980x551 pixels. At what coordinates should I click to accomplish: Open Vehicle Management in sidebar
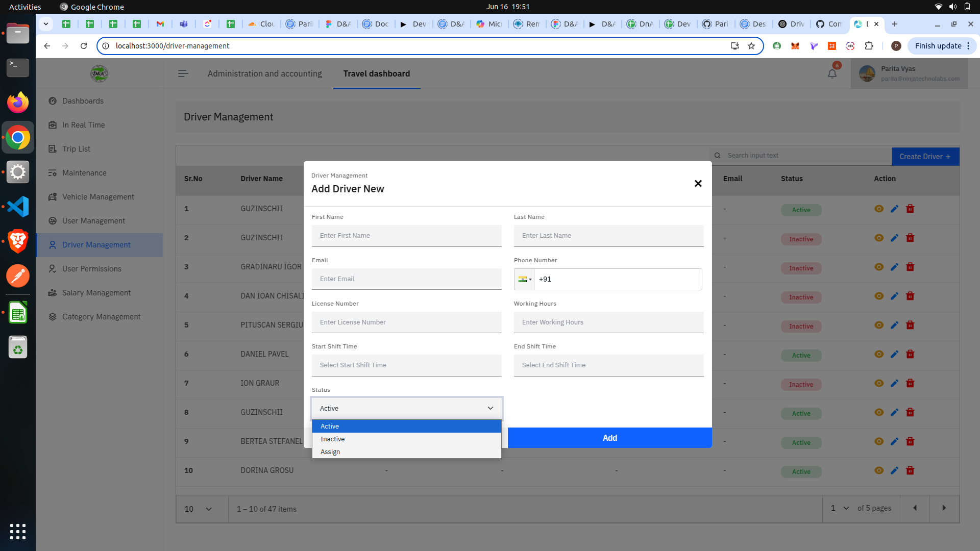point(98,197)
